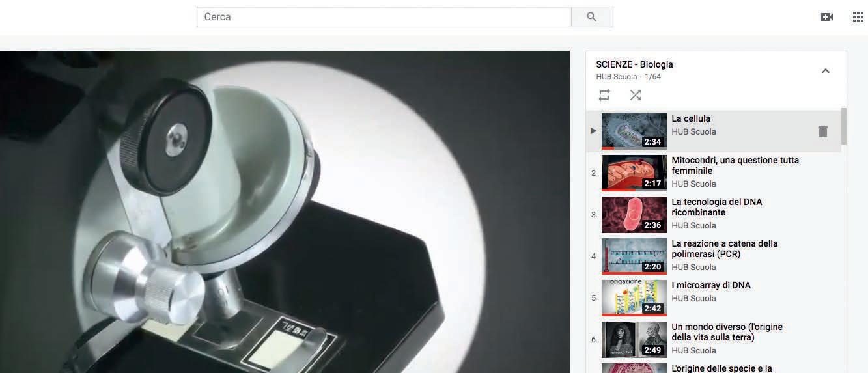Toggle playlist shuffle icon
868x373 pixels.
tap(636, 95)
